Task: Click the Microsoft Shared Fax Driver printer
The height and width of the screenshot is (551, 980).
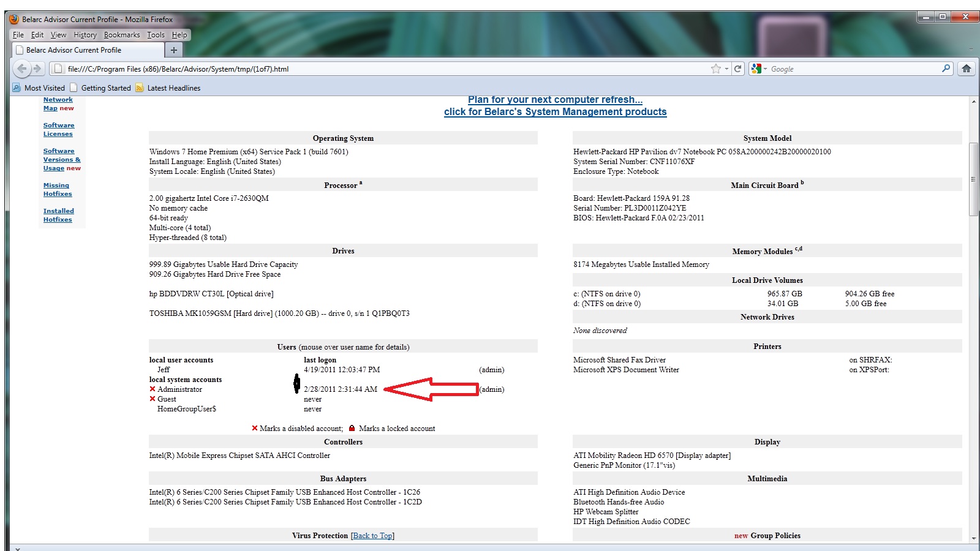Action: point(619,359)
